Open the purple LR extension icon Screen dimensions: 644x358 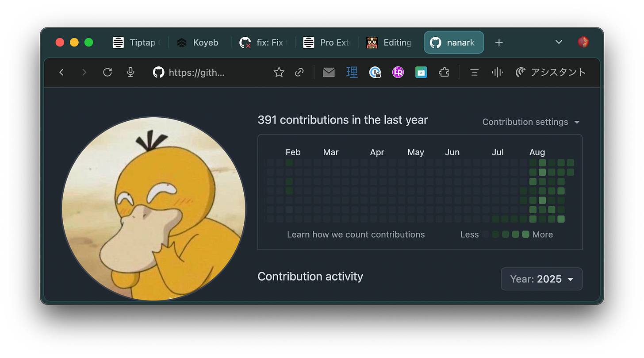pos(398,72)
